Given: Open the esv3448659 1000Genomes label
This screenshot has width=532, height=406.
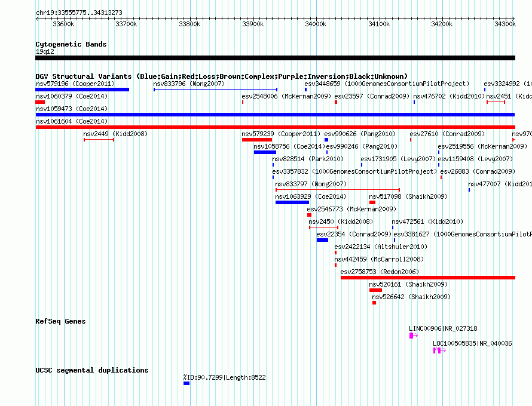Looking at the screenshot, I should pos(387,84).
